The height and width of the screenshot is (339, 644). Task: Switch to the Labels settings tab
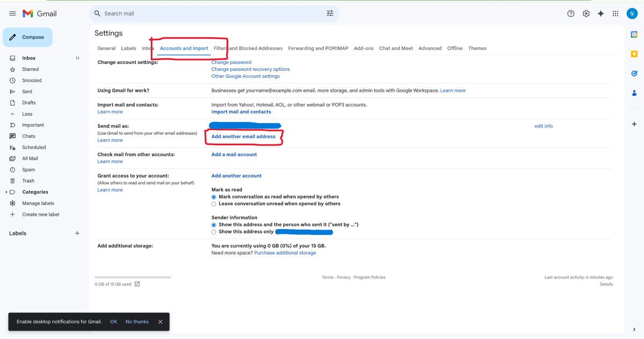(x=128, y=48)
